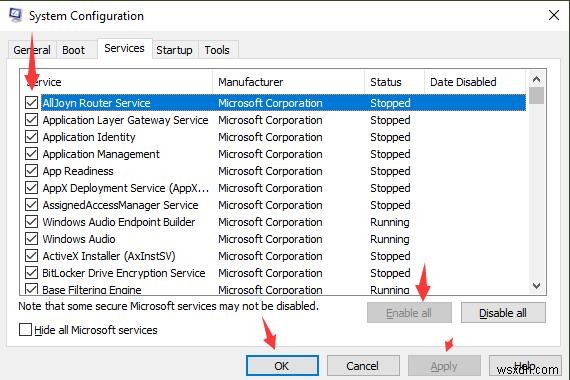The height and width of the screenshot is (380, 570).
Task: Go to the Startup tab
Action: (x=174, y=50)
